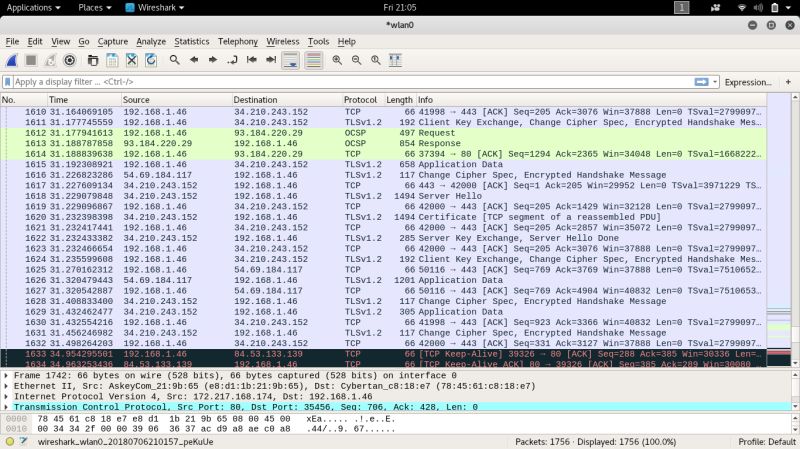Image resolution: width=800 pixels, height=449 pixels.
Task: Click the Fri 21:05 clock
Action: coord(399,8)
